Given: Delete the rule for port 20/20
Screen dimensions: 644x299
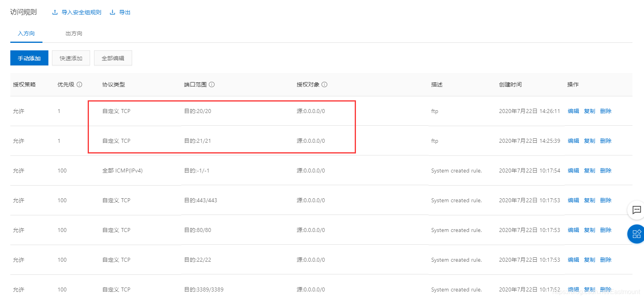Looking at the screenshot, I should [x=606, y=111].
